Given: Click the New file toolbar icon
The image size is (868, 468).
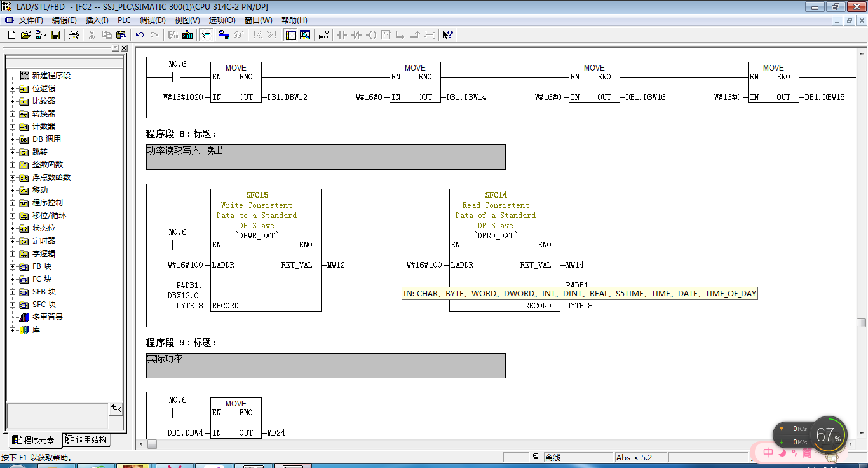Looking at the screenshot, I should pos(11,35).
